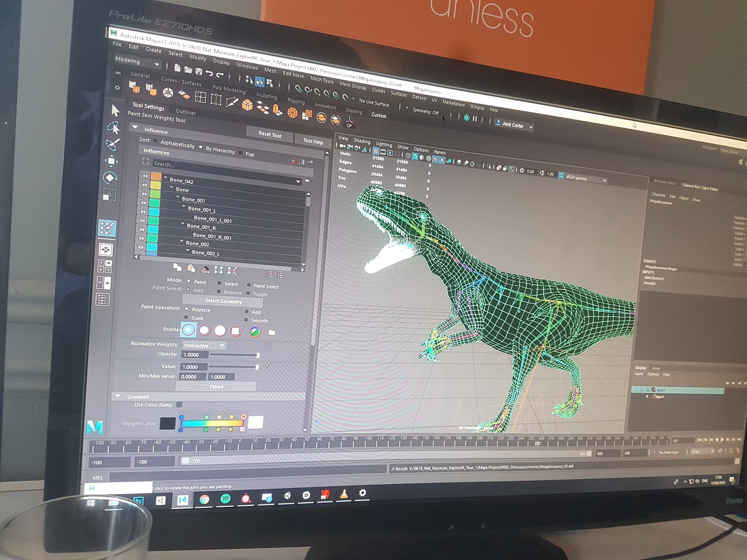Screen dimensions: 747x560
Task: Enable the Use Color Ramp checkbox
Action: [x=179, y=404]
